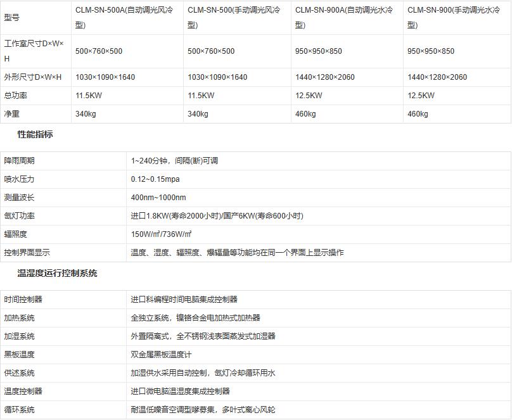Select the 0.12~0.15mpa spray pressure value
The image size is (512, 420).
[155, 179]
